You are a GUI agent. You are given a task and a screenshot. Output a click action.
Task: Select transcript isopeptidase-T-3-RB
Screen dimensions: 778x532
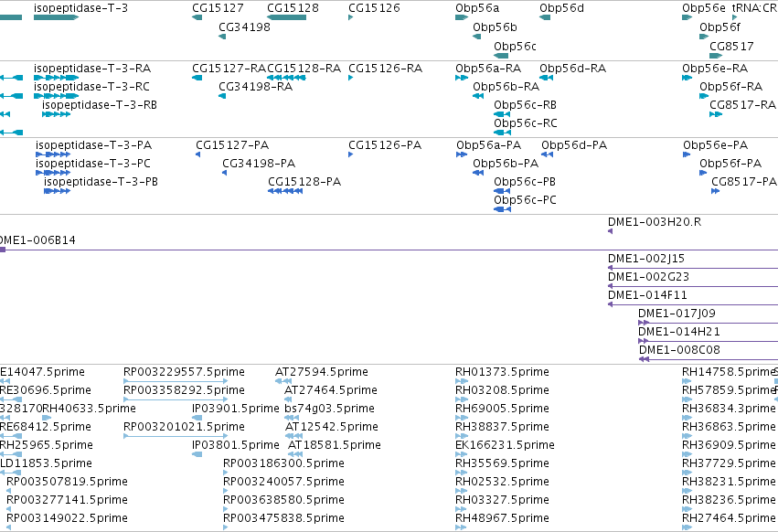100,105
